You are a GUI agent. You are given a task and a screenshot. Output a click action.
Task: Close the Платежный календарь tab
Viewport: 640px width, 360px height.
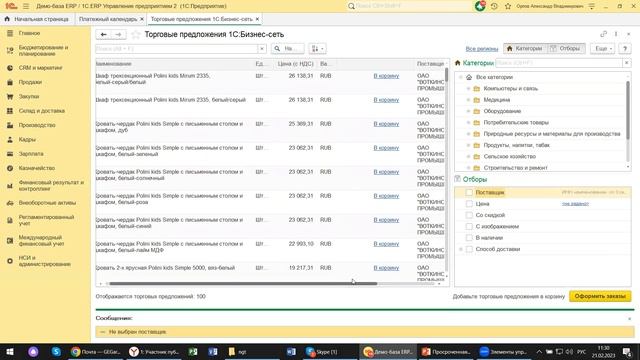(142, 19)
